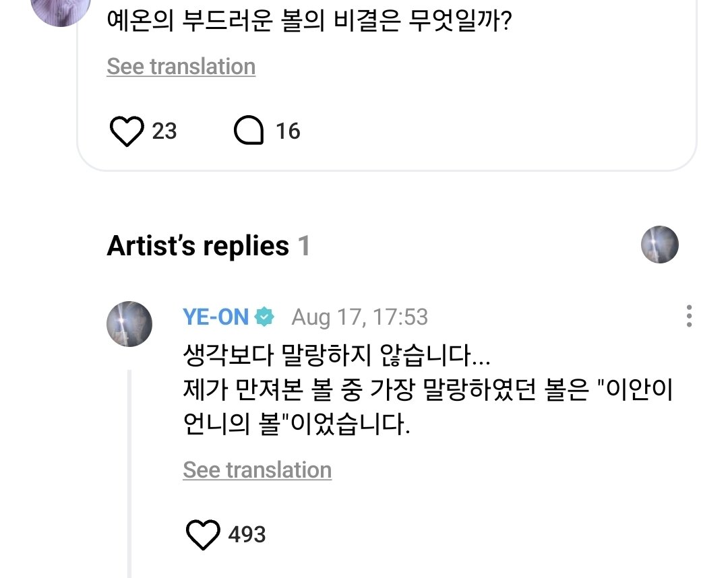
Task: Click the vertical thread line below YE-ON's avatar
Action: (x=129, y=472)
